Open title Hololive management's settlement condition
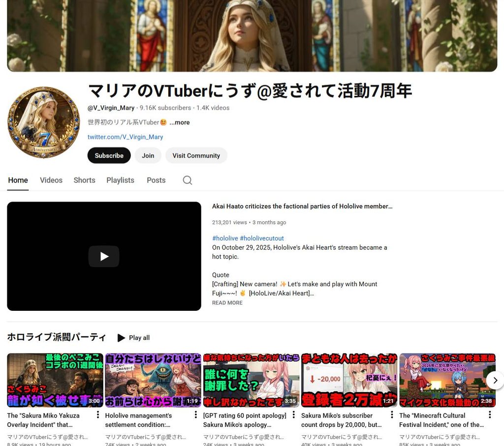Image resolution: width=504 pixels, height=446 pixels. pos(138,420)
